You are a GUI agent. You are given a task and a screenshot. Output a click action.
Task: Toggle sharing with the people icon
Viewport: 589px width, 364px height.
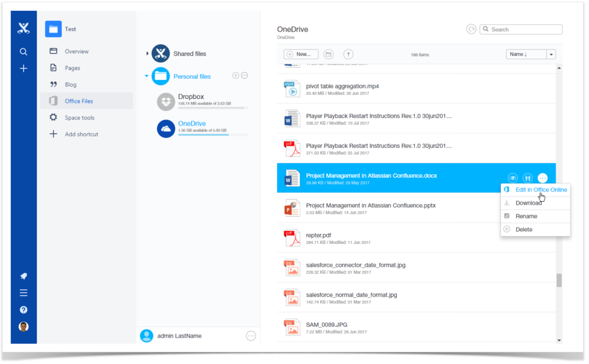pyautogui.click(x=527, y=178)
